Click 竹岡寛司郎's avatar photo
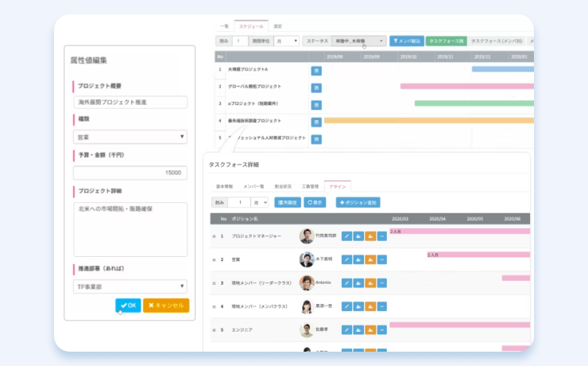This screenshot has width=588, height=366. [x=307, y=236]
